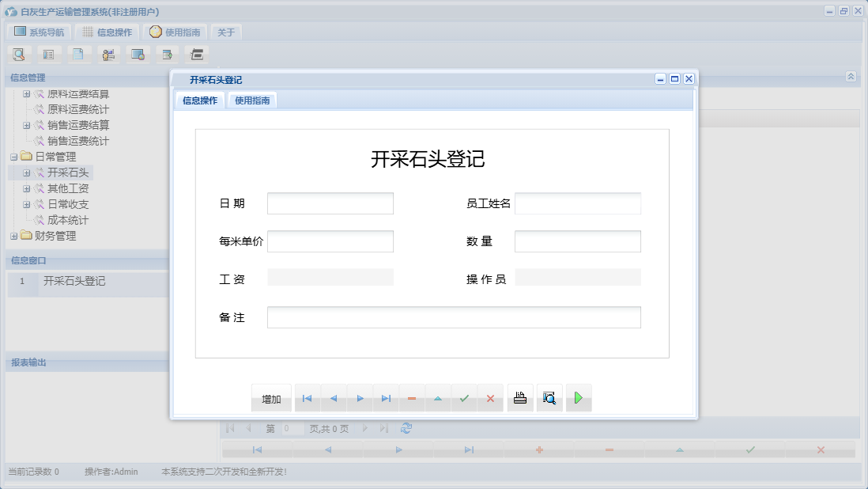Expand the 其他工资 tree node
Viewport: 868px width, 489px height.
28,188
